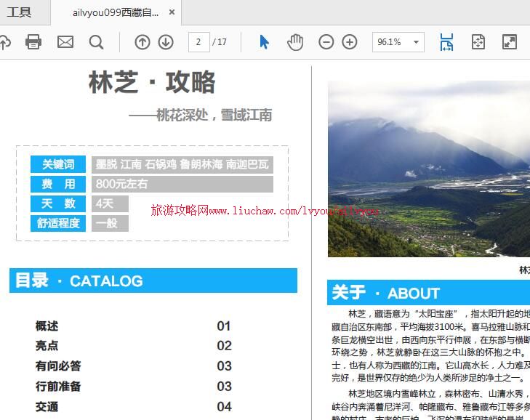This screenshot has width=530, height=420.
Task: Click the www.liuchaw.com watermark link
Action: (265, 211)
